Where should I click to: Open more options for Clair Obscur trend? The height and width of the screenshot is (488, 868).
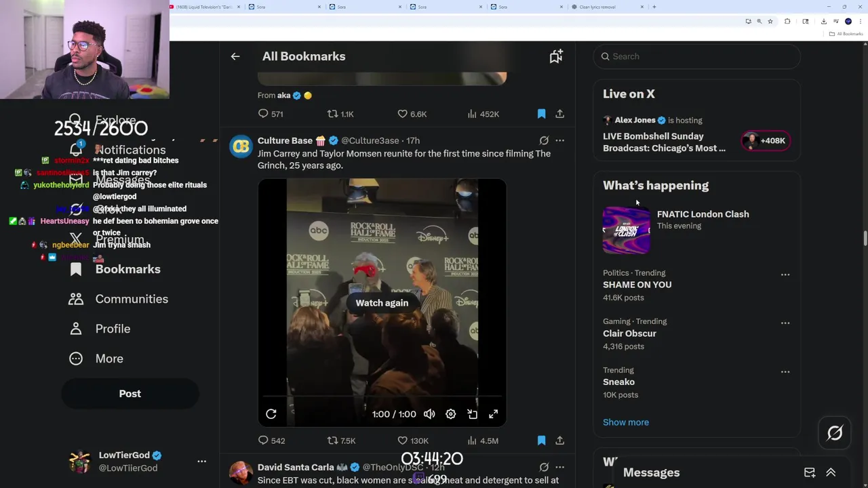tap(785, 323)
